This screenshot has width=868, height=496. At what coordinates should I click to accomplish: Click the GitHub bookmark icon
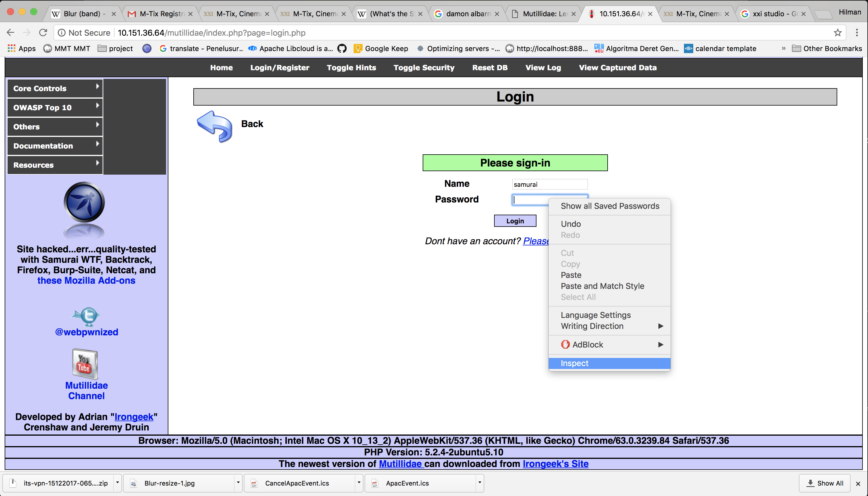click(342, 48)
